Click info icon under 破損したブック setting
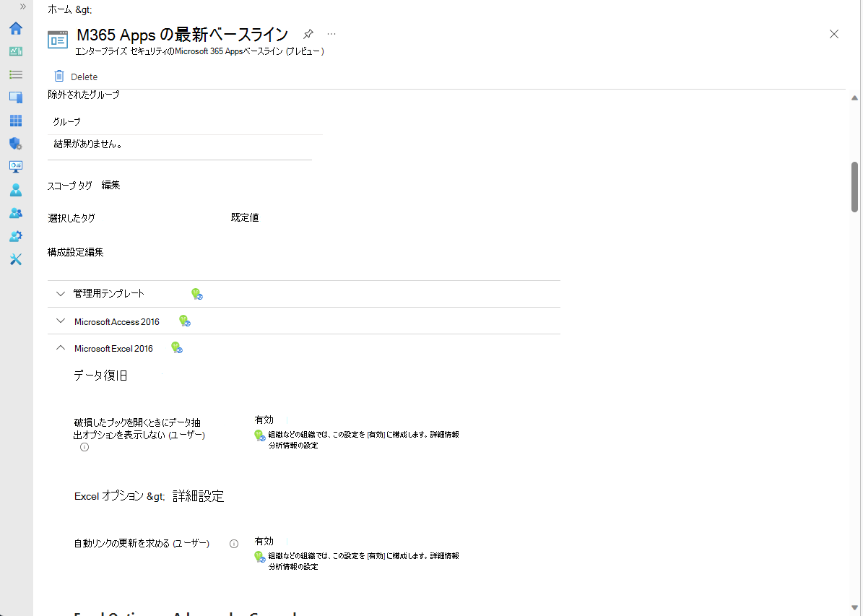The width and height of the screenshot is (863, 616). click(x=84, y=447)
